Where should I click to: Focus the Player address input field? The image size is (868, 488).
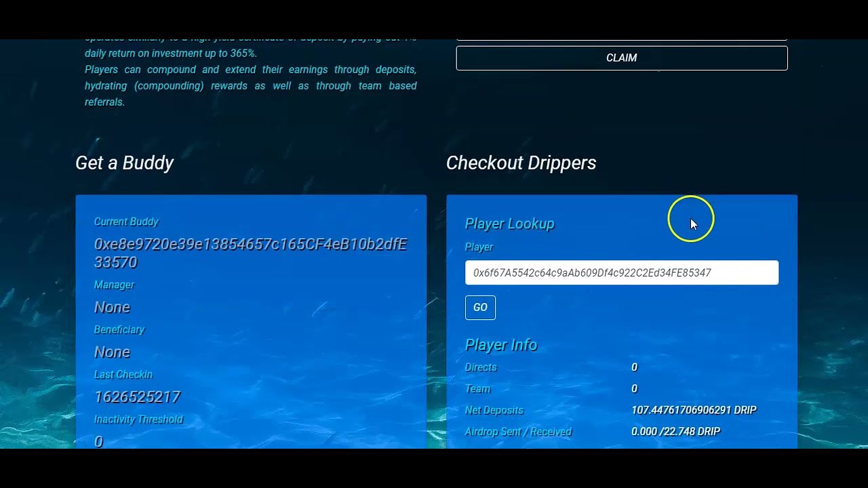pos(622,272)
